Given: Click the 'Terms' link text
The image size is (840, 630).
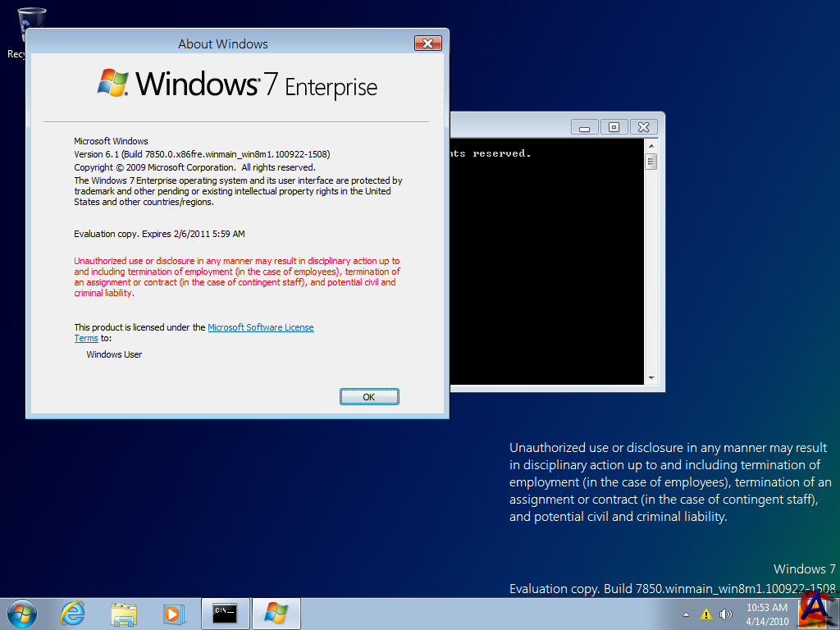Looking at the screenshot, I should pos(85,339).
